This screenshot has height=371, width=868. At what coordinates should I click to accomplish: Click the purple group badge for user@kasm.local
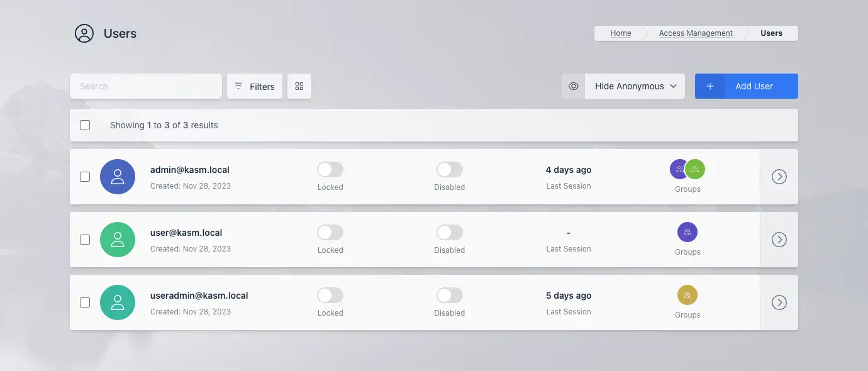[x=687, y=232]
